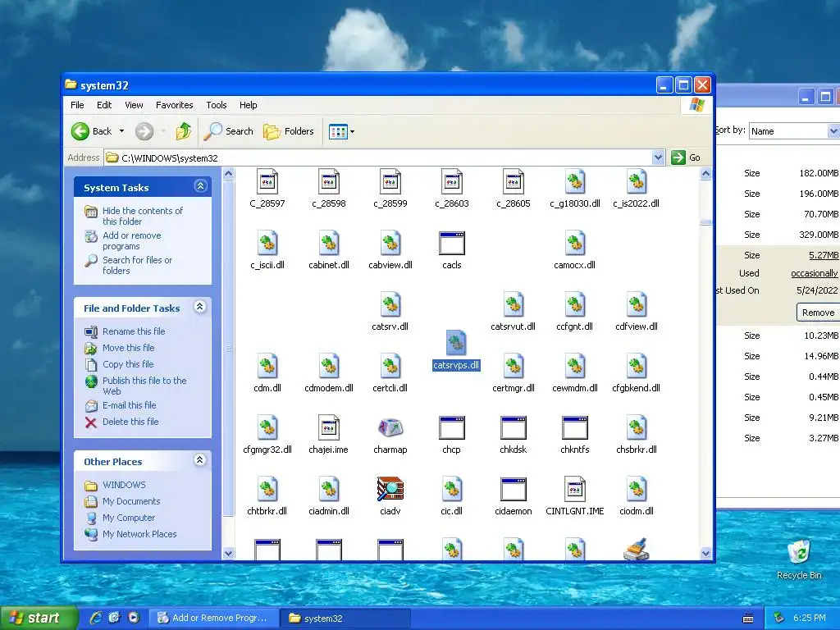
Task: Select the chajei.ime file icon
Action: (328, 427)
